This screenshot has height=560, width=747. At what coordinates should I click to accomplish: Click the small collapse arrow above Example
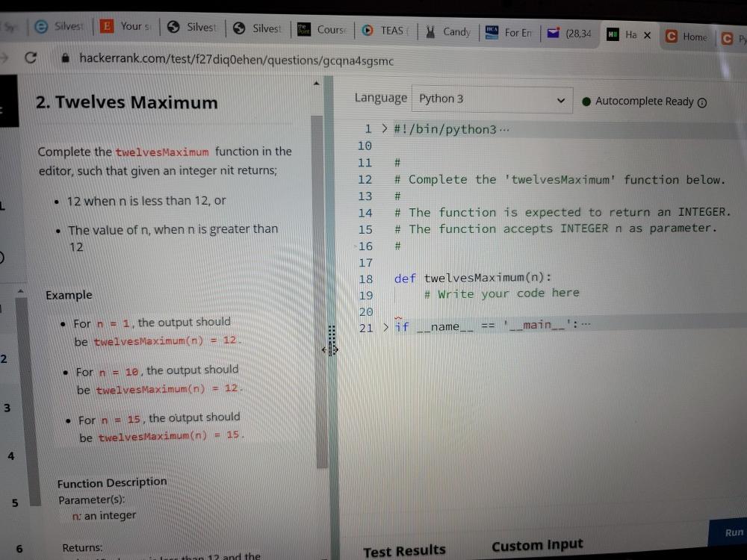point(20,290)
